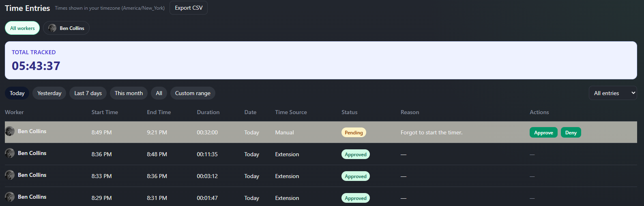The height and width of the screenshot is (206, 644).
Task: Show All date ranges
Action: click(159, 93)
